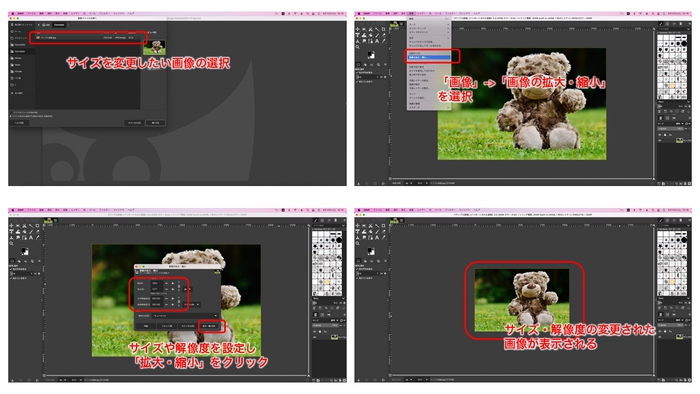Image resolution: width=700 pixels, height=394 pixels.
Task: Click foreground/background color swatch in menu screenshot
Action: point(371,55)
